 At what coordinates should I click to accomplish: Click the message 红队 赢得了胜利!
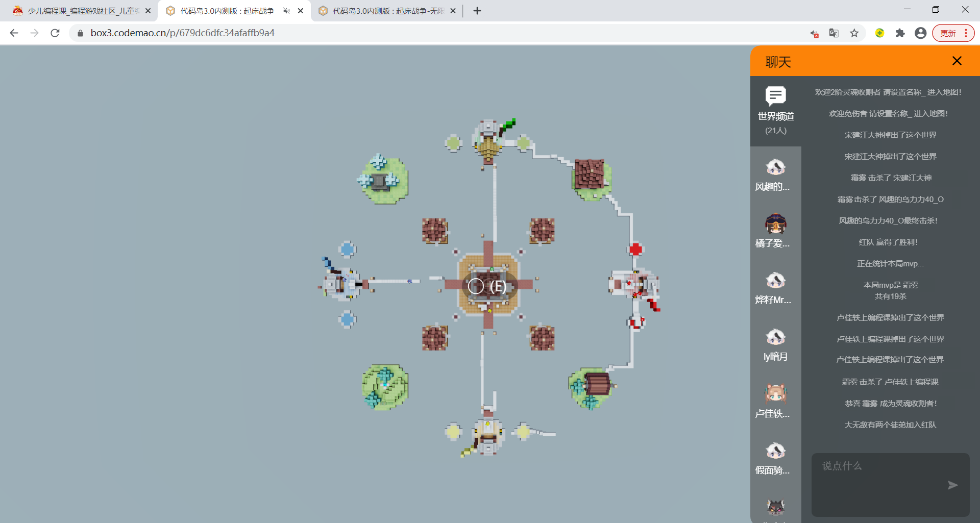click(888, 242)
